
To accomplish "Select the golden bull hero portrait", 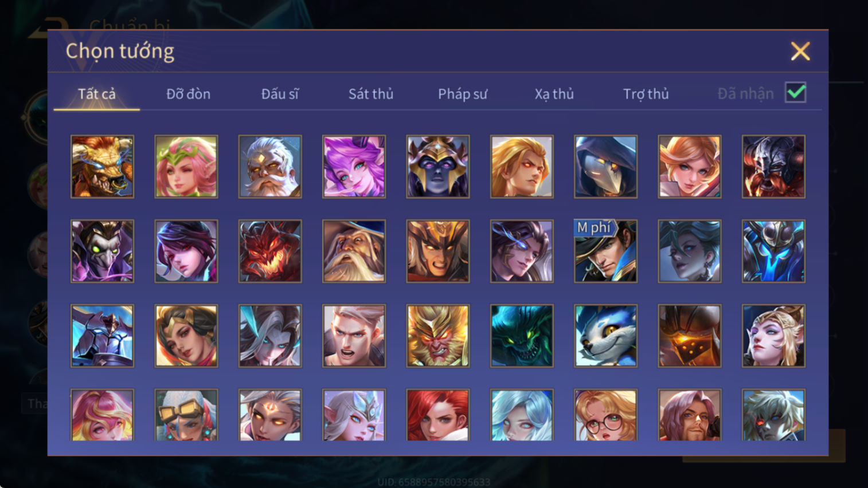I will (102, 167).
